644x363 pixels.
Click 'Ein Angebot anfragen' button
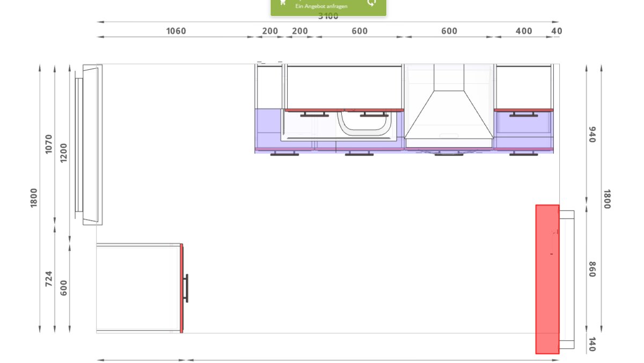(x=321, y=6)
